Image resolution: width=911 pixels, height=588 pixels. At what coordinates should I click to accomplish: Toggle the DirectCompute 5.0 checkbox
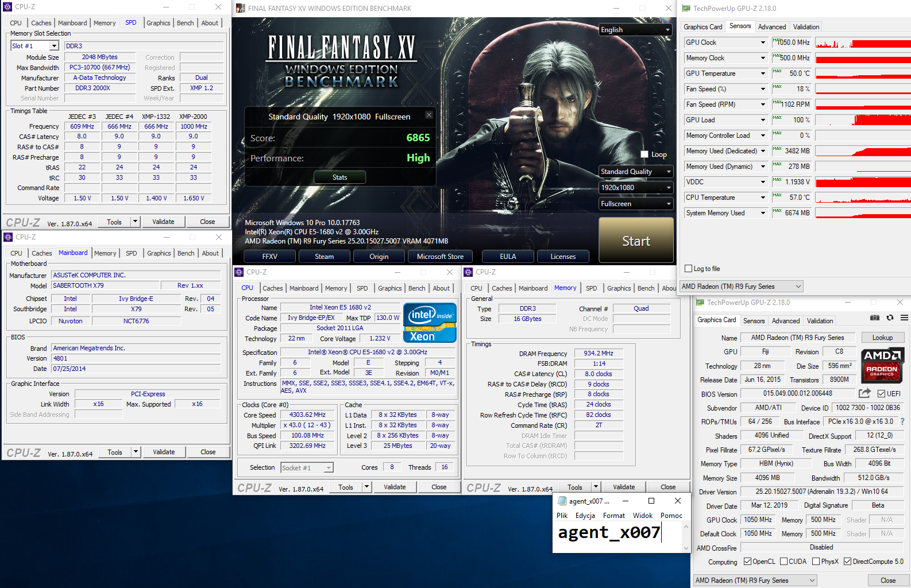tap(847, 562)
